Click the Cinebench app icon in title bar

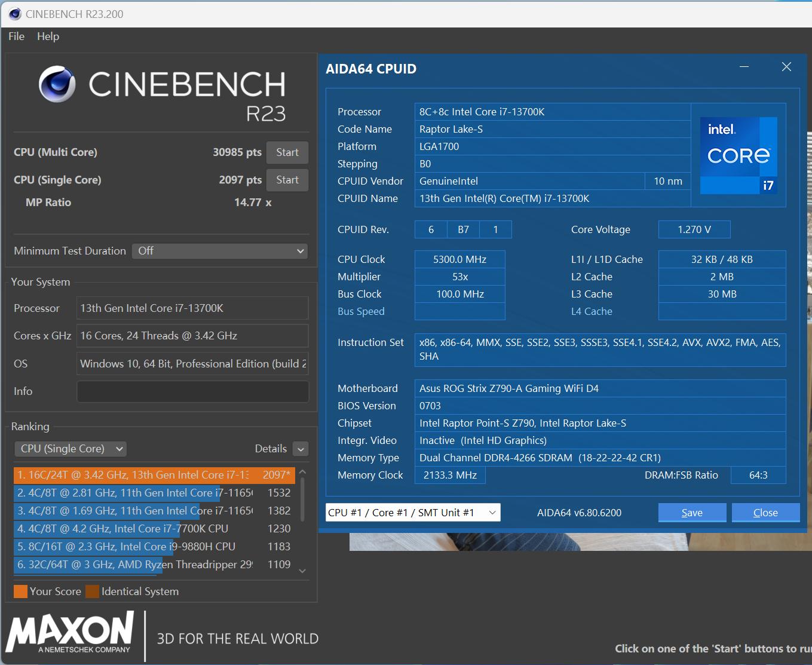[x=14, y=14]
